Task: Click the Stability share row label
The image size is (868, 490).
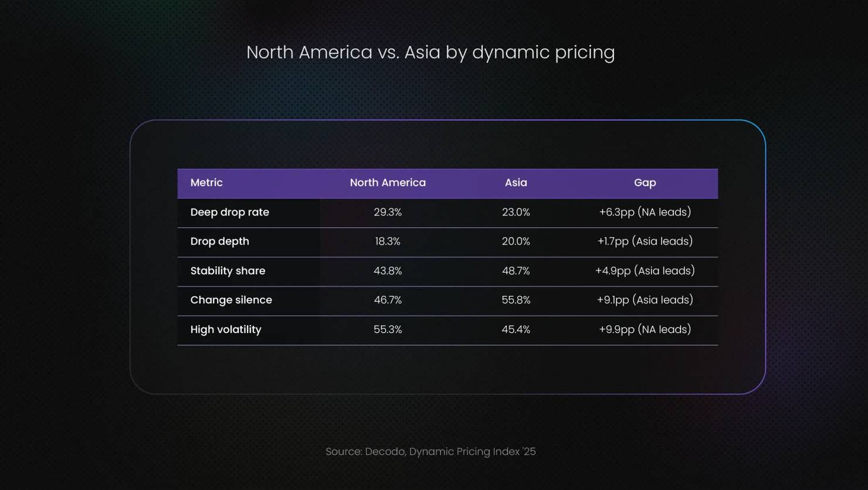Action: 228,271
